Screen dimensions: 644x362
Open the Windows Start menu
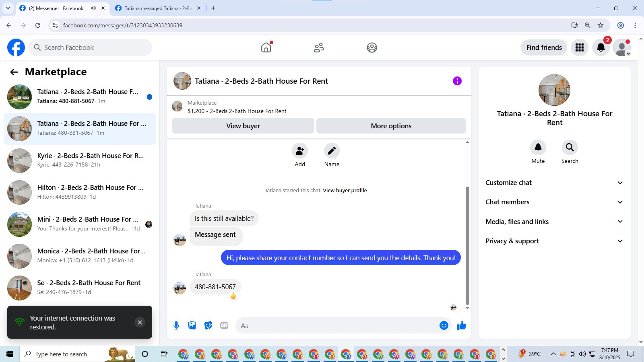10,354
